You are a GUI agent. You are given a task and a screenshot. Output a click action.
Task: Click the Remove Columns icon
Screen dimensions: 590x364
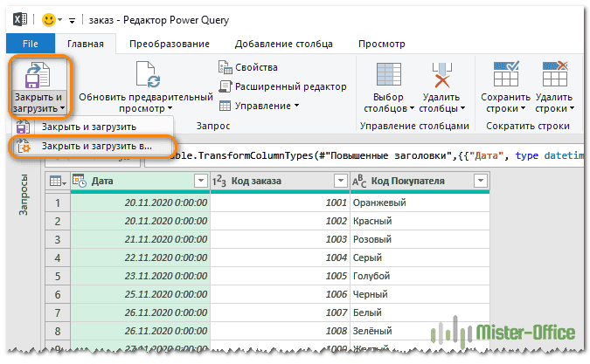coord(440,75)
